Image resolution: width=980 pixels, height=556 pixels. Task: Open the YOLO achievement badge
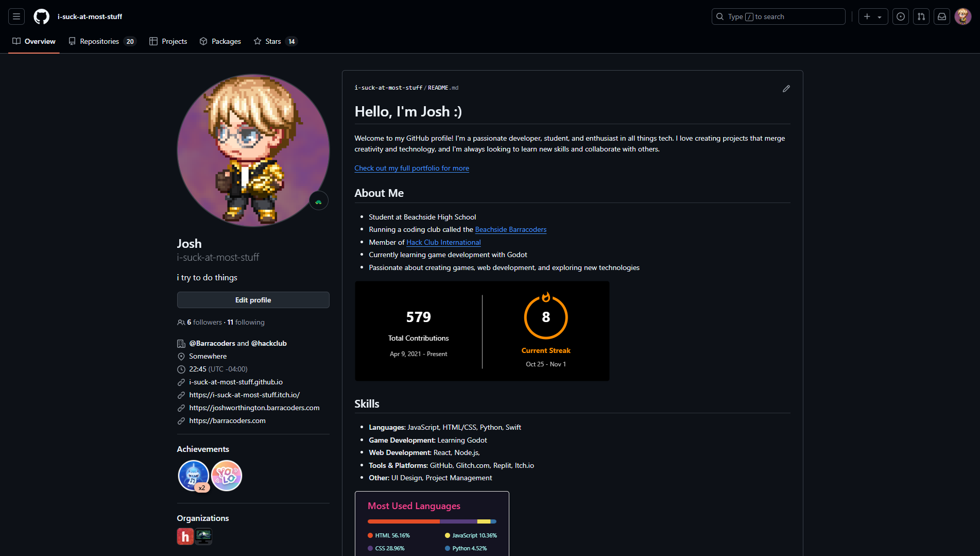pyautogui.click(x=227, y=476)
